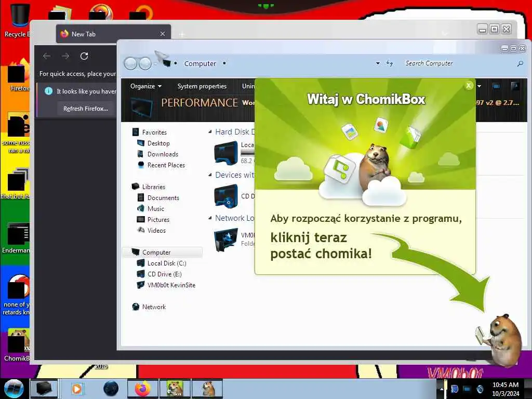Open Recent Places in the sidebar
This screenshot has width=532, height=399.
click(166, 165)
